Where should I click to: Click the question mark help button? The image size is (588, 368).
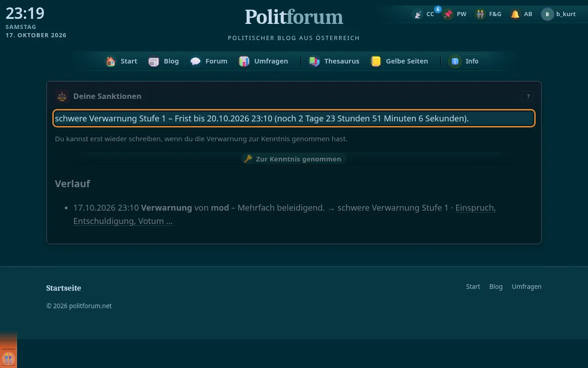[x=527, y=96]
